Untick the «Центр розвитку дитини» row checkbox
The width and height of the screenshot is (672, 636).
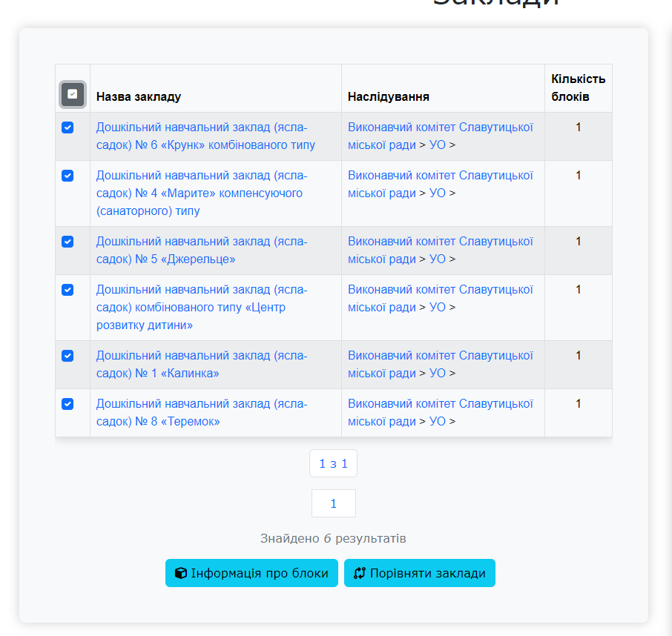click(x=67, y=290)
